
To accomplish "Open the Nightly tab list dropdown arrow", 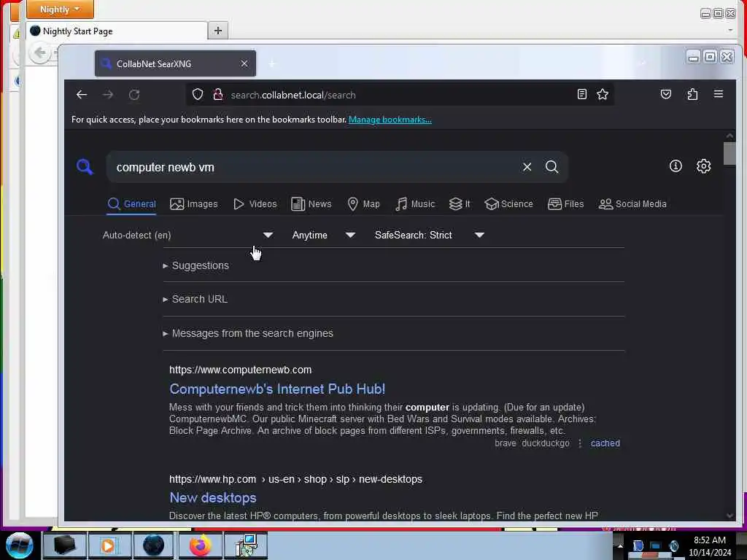I will (x=730, y=31).
